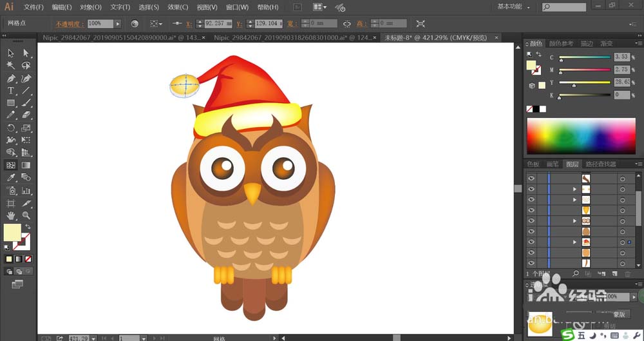The width and height of the screenshot is (644, 341).
Task: Open the 对象(O) menu
Action: [90, 7]
